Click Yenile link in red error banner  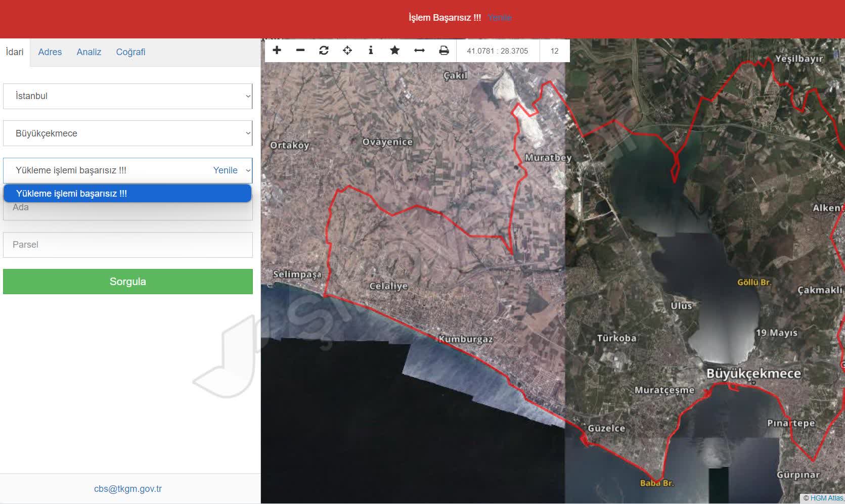[500, 18]
